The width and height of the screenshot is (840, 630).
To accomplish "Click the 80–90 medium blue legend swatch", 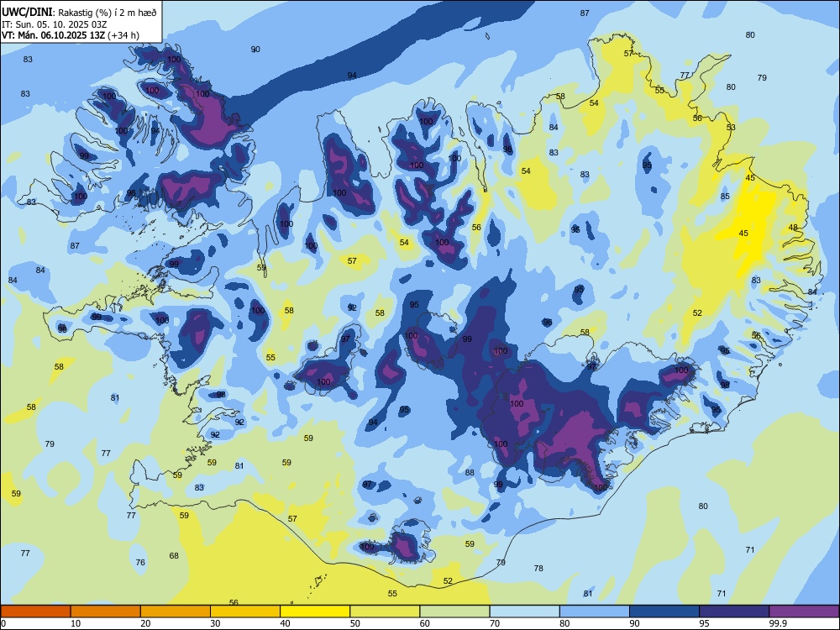I will click(x=595, y=612).
